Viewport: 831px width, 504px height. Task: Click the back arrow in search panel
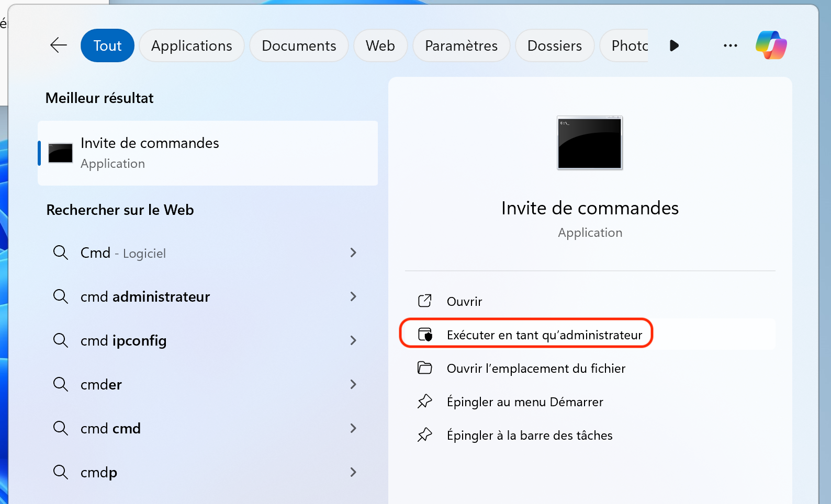click(x=59, y=45)
